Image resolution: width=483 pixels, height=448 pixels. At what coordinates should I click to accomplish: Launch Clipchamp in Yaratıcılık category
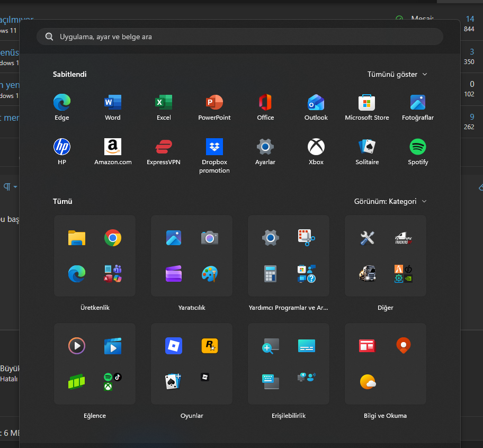pyautogui.click(x=174, y=274)
